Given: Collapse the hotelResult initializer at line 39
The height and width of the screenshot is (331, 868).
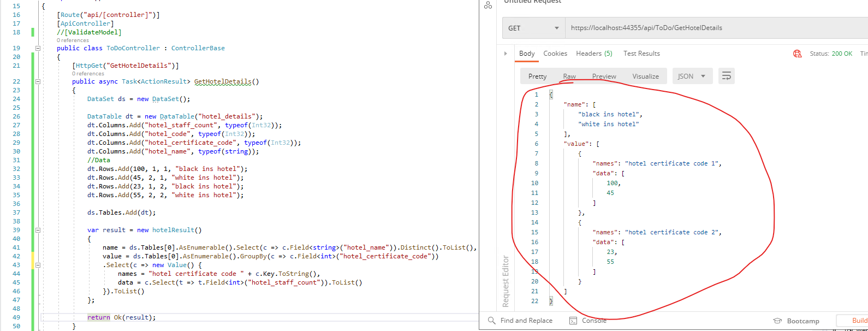Looking at the screenshot, I should pos(38,230).
